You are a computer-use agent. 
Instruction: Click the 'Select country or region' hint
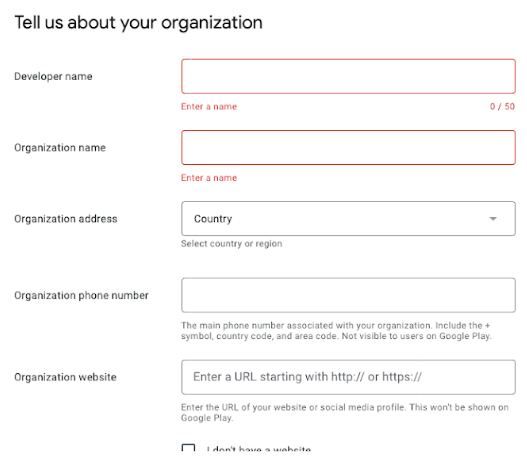pyautogui.click(x=232, y=244)
